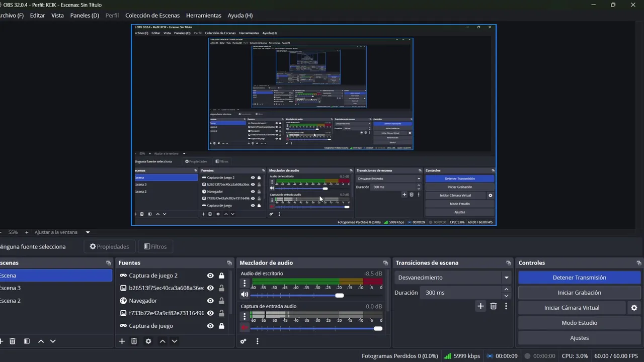Viewport: 644px width, 362px height.
Task: Open virtual camera settings gear
Action: click(x=634, y=308)
